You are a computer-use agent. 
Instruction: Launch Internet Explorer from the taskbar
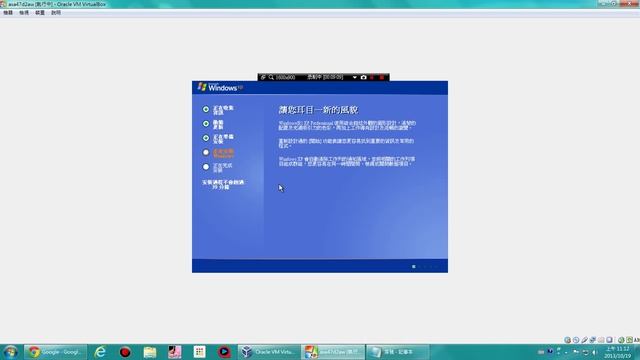[x=100, y=352]
